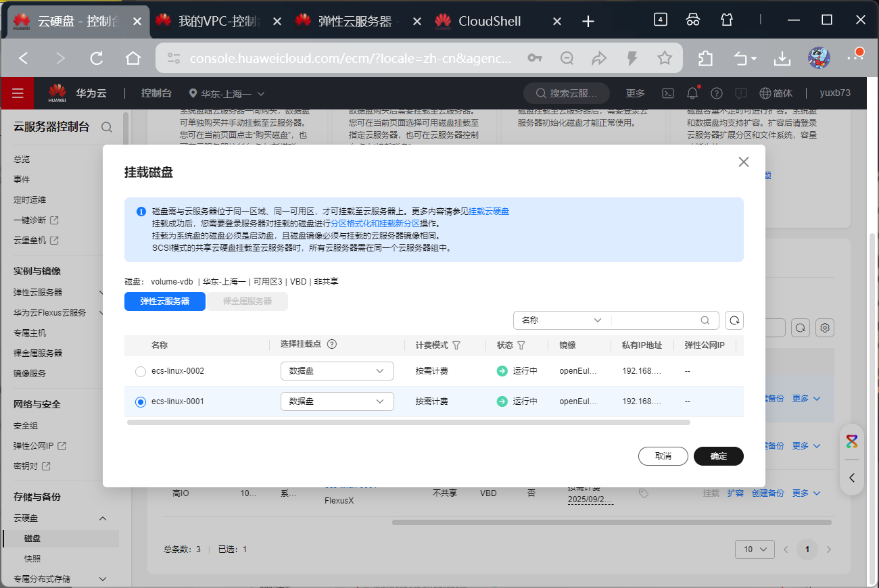
Task: Open CloudShell terminal icon in header
Action: (667, 93)
